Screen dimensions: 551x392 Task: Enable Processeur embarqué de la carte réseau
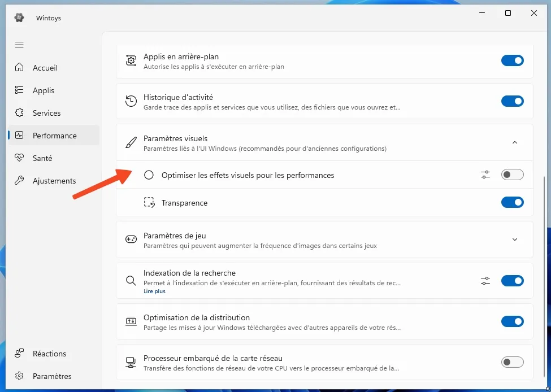pyautogui.click(x=512, y=362)
